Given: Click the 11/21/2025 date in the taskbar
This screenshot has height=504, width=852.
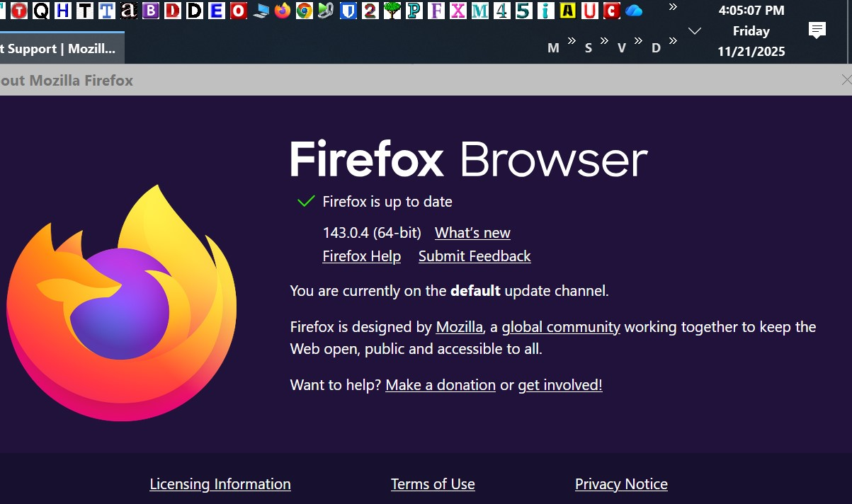Looking at the screenshot, I should 751,52.
